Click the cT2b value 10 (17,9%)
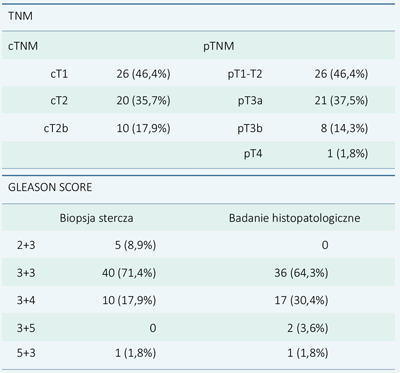This screenshot has width=400, height=373. 143,128
